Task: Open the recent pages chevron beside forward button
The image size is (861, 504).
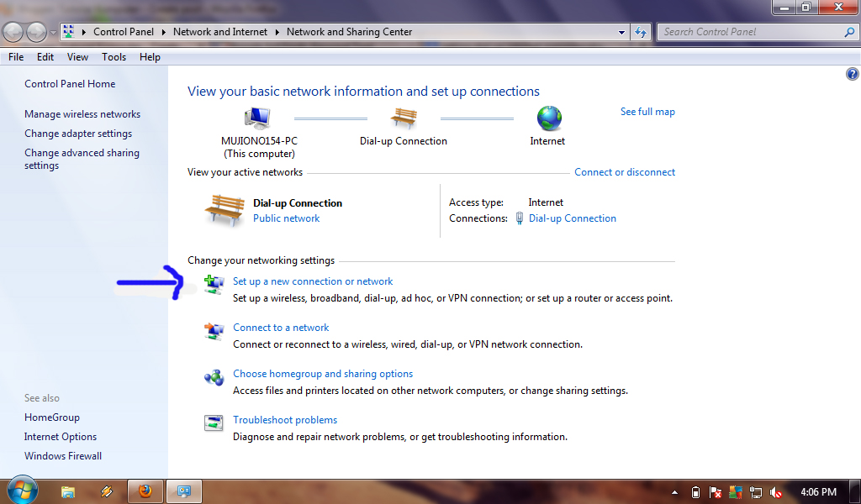Action: pos(50,31)
